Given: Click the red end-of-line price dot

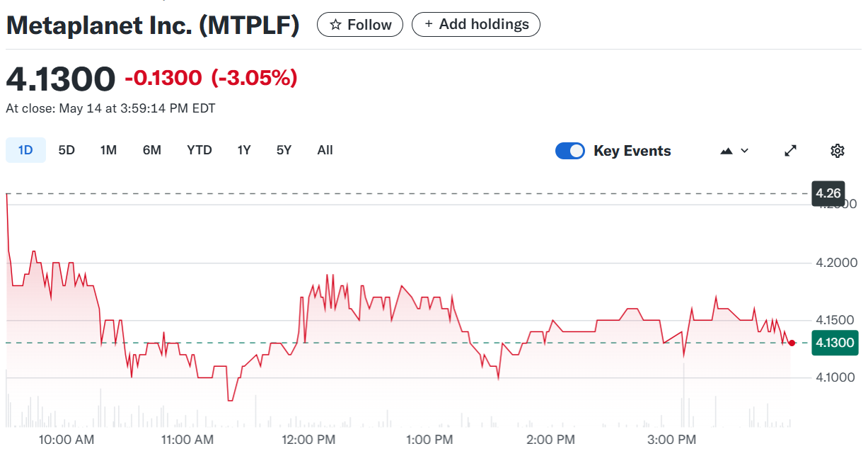Looking at the screenshot, I should tap(792, 343).
